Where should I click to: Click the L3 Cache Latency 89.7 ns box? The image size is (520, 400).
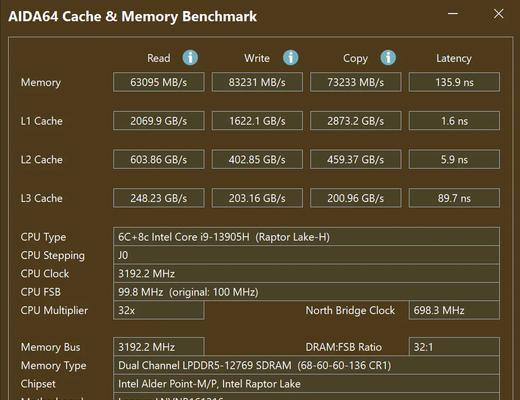[454, 198]
